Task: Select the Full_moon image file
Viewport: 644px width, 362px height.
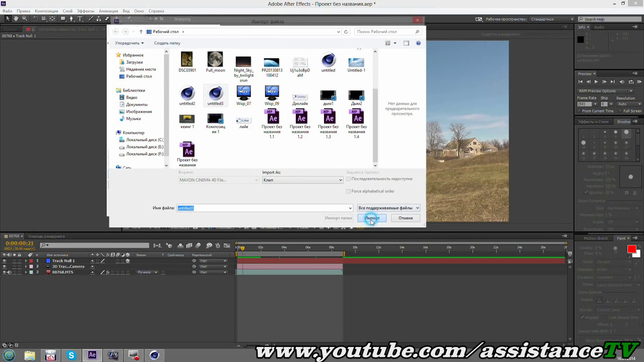Action: point(215,62)
